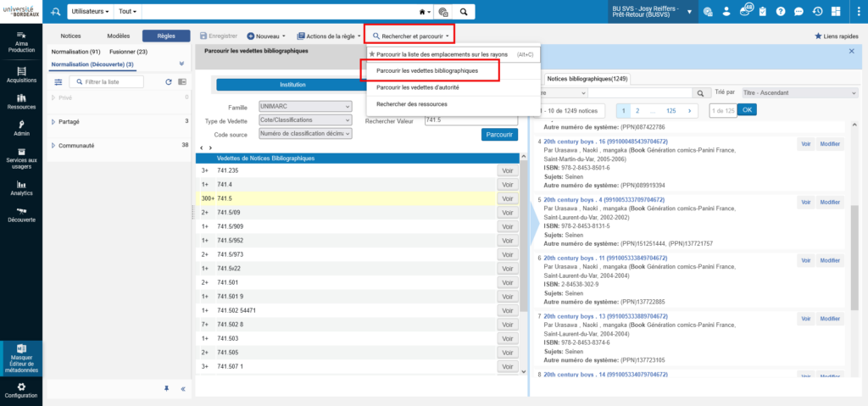Click the Institution button

[x=292, y=85]
